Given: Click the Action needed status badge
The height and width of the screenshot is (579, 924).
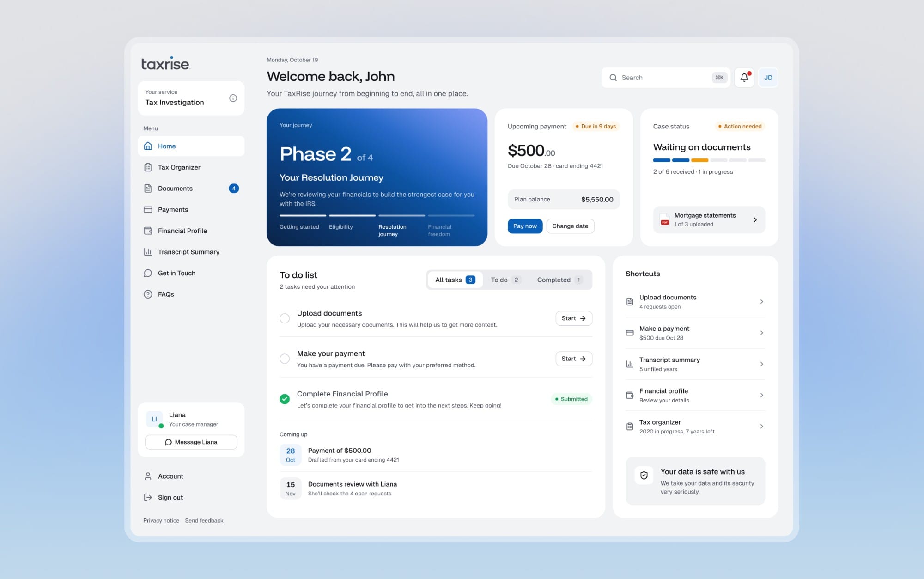Looking at the screenshot, I should 739,126.
